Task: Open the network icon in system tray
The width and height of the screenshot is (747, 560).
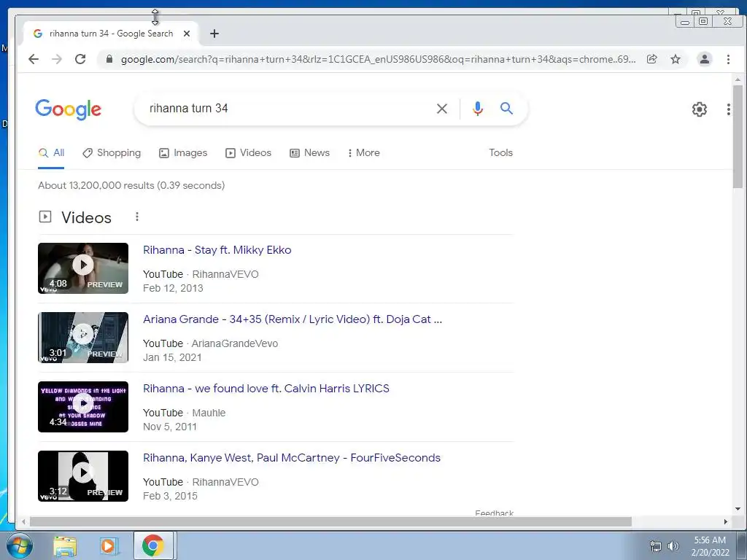Action: (656, 546)
